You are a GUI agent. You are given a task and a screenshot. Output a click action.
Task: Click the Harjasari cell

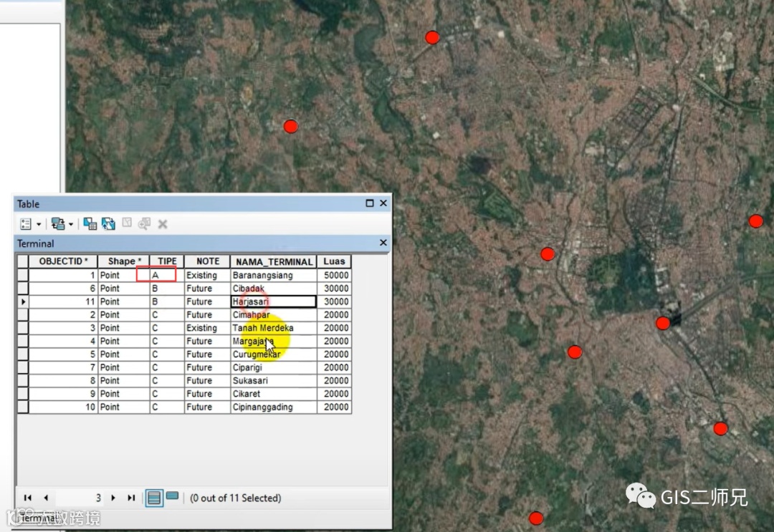pyautogui.click(x=274, y=301)
